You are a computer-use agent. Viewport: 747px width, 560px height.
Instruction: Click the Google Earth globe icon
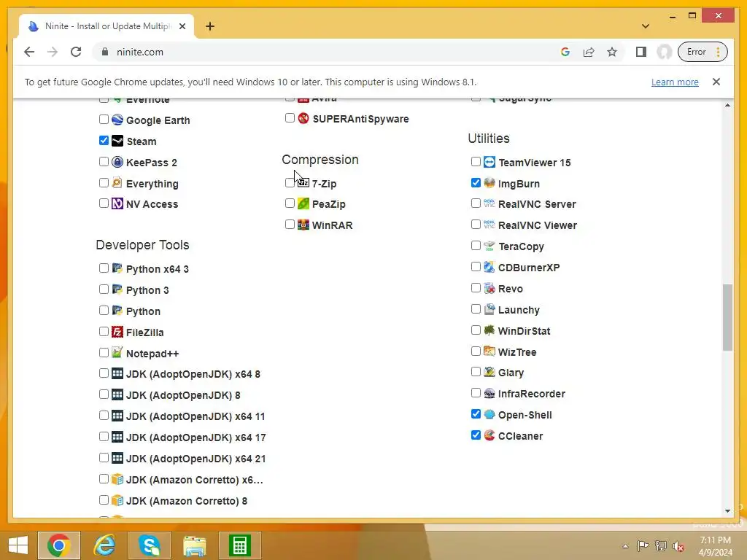tap(117, 120)
